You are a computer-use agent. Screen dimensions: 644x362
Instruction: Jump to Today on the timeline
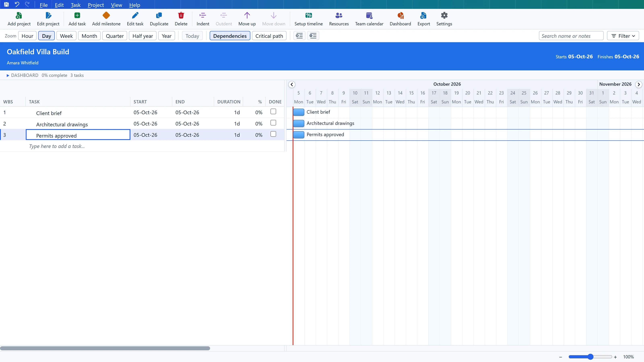point(192,36)
